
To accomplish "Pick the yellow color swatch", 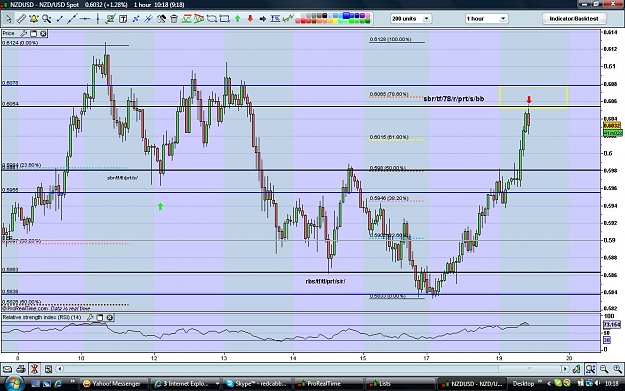I will coord(336,21).
